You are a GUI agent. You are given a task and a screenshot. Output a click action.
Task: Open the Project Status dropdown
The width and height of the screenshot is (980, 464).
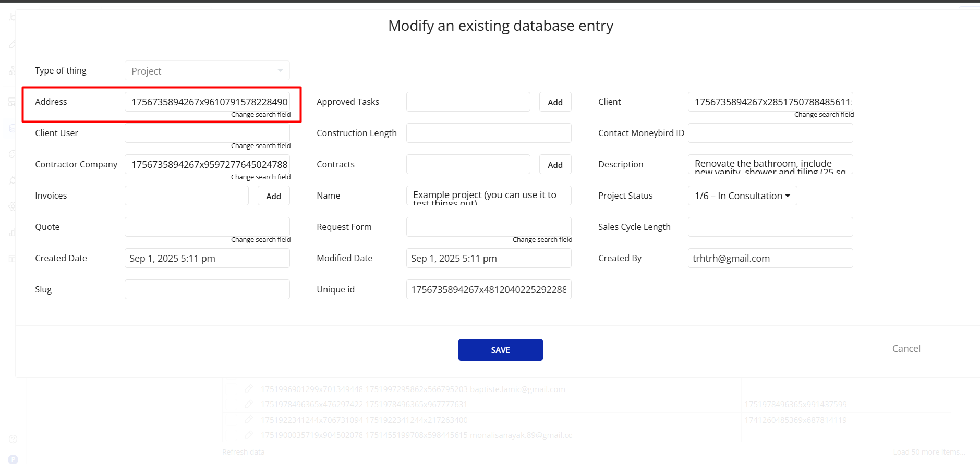[x=742, y=196]
